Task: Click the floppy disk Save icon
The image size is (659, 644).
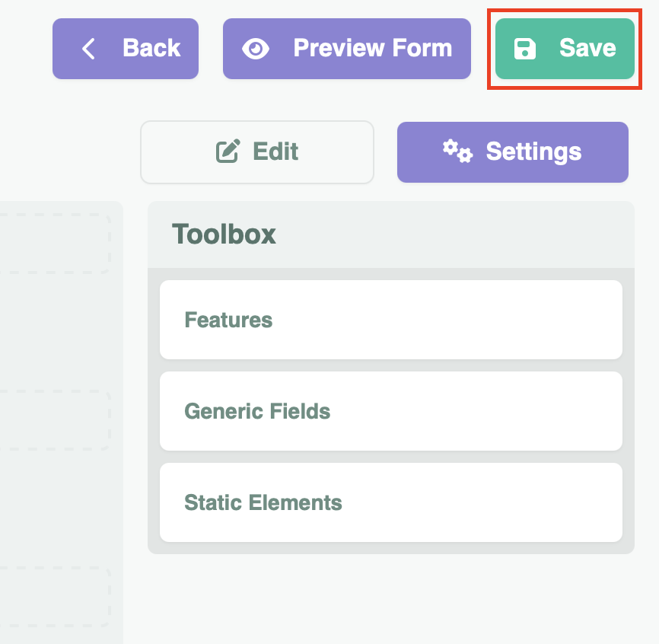Action: [526, 49]
